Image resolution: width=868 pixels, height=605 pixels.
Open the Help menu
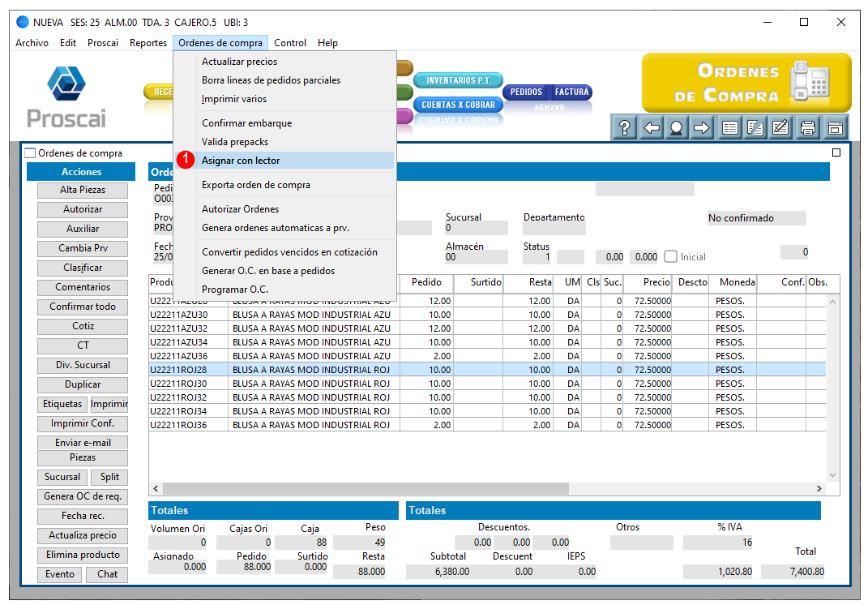click(x=327, y=43)
